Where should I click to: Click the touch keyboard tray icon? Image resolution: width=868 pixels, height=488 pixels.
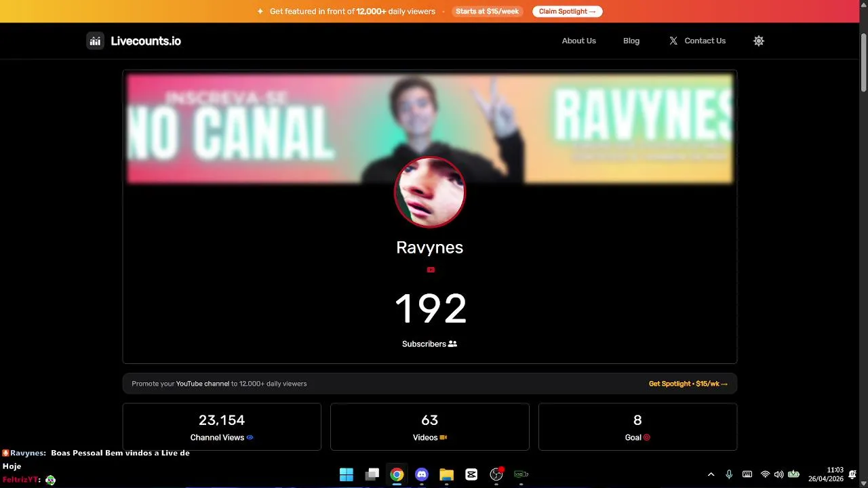coord(747,474)
